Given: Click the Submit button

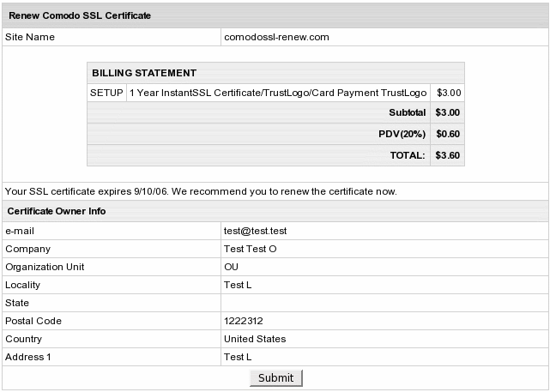Looking at the screenshot, I should pyautogui.click(x=275, y=377).
